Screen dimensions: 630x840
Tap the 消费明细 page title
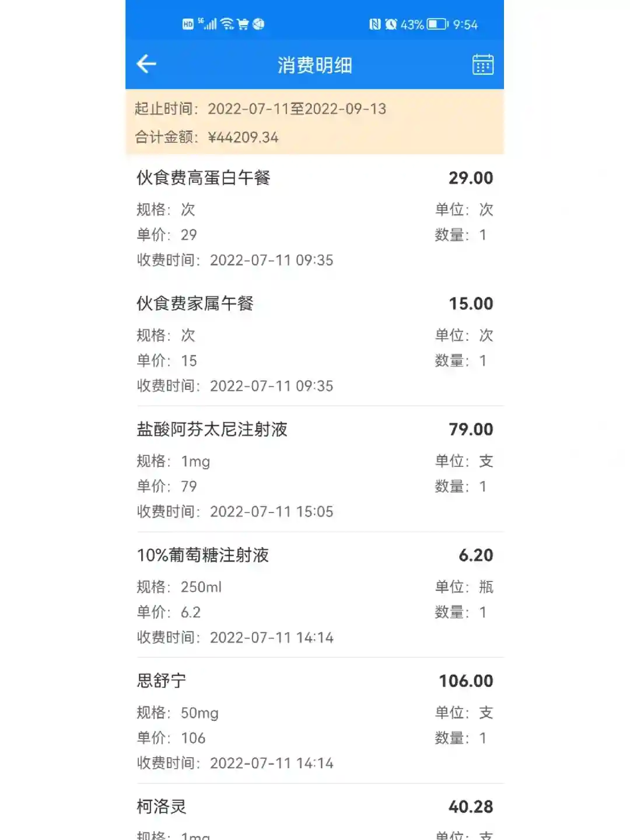[x=314, y=65]
